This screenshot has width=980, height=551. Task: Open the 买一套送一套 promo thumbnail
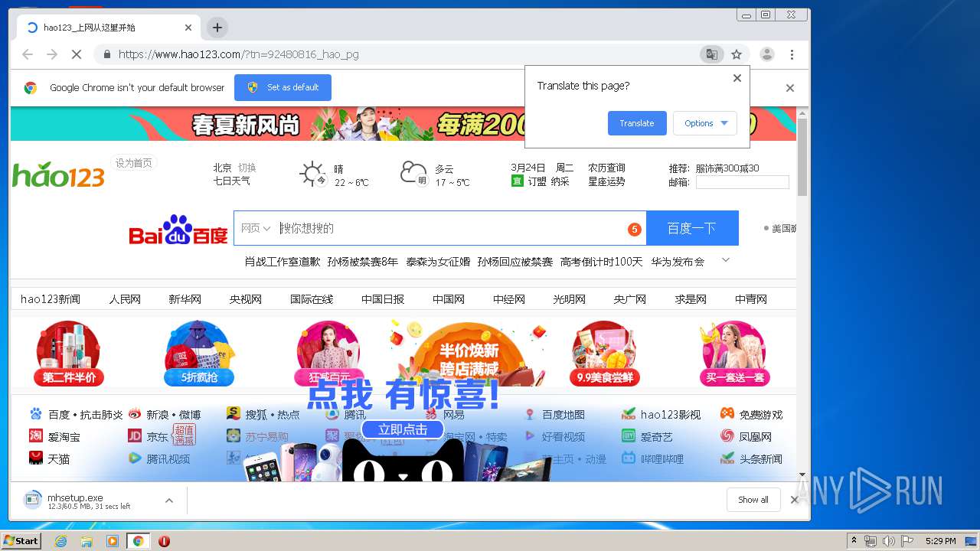[734, 354]
